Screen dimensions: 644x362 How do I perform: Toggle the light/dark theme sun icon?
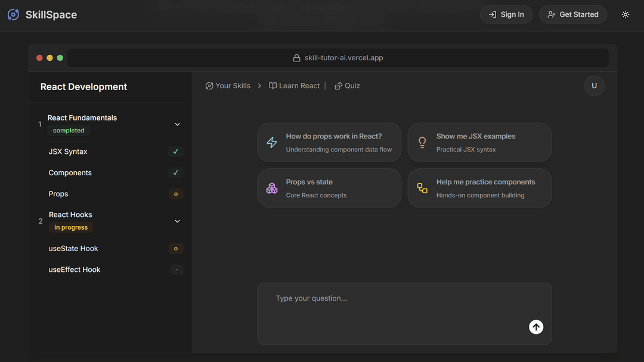coord(625,14)
